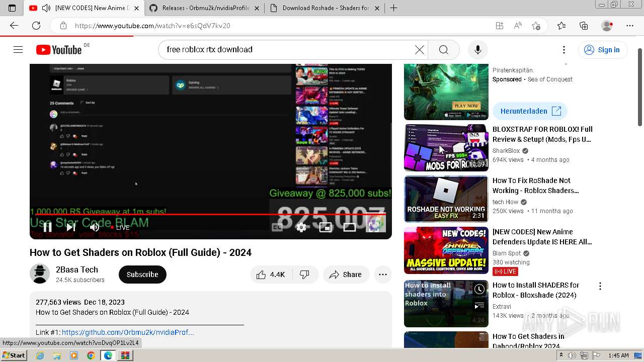Open the Bloxstrap for Roblox video thumbnail
Viewport: 644px width, 362px height.
click(446, 148)
